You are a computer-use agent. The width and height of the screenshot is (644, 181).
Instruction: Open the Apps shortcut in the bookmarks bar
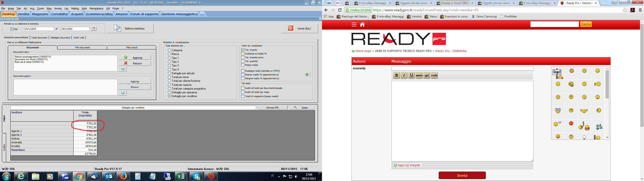[329, 16]
